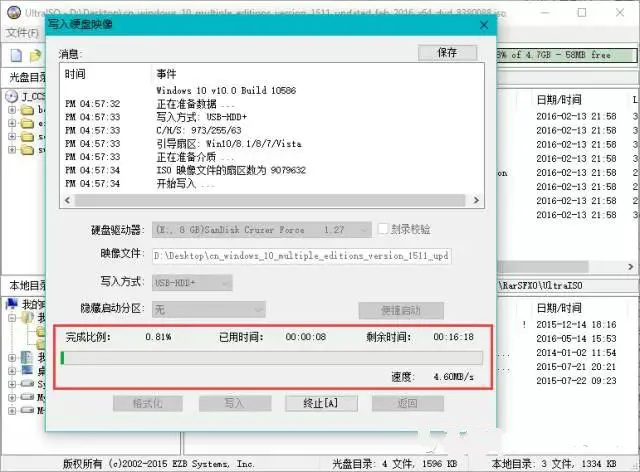640x472 pixels.
Task: Click the disc file list right scroll arrow
Action: [631, 267]
